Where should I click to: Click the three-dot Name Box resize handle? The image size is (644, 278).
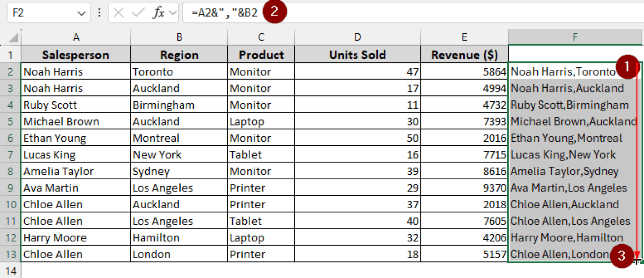tap(99, 13)
